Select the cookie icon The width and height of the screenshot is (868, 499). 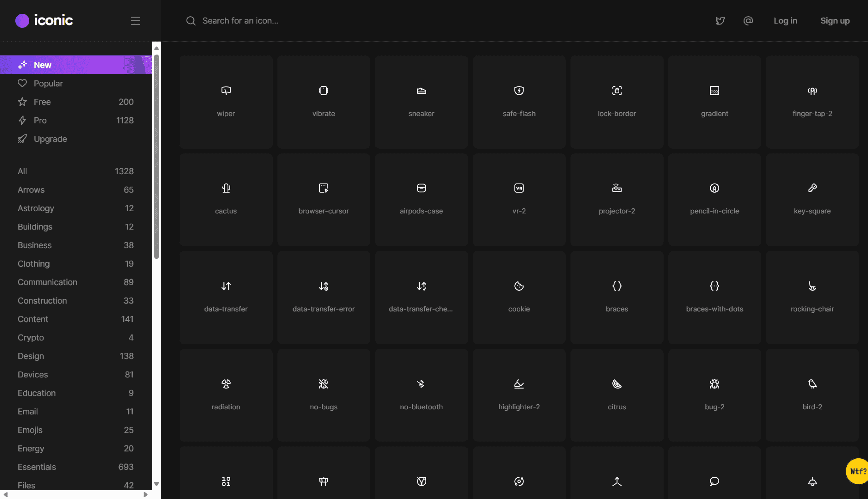pos(519,298)
